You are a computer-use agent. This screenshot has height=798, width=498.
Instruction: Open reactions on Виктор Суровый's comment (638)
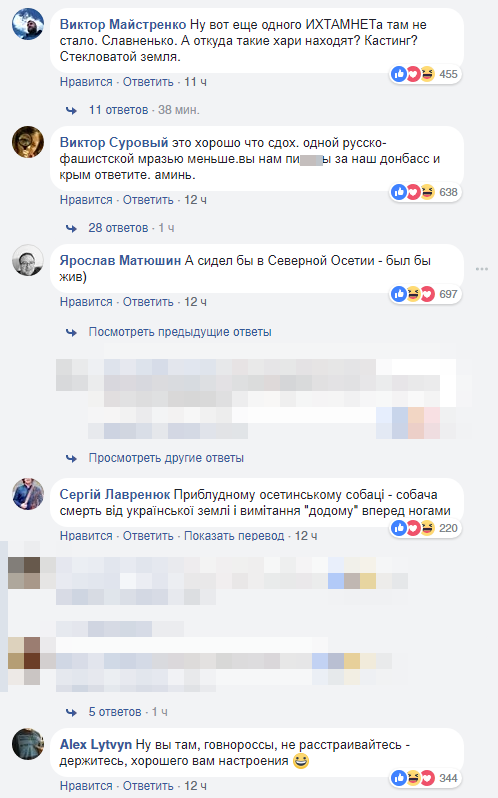(425, 192)
